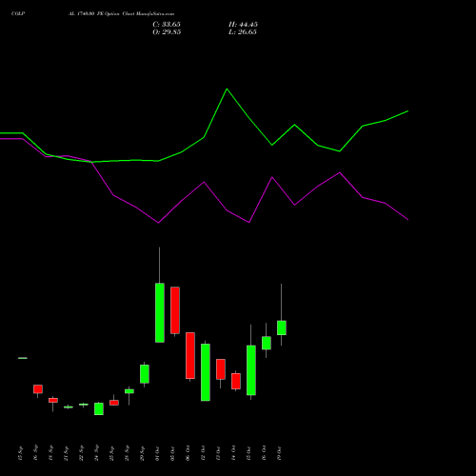The width and height of the screenshot is (476, 476).
Task: Select the small red candle above 25 Sep
Action: (x=114, y=403)
